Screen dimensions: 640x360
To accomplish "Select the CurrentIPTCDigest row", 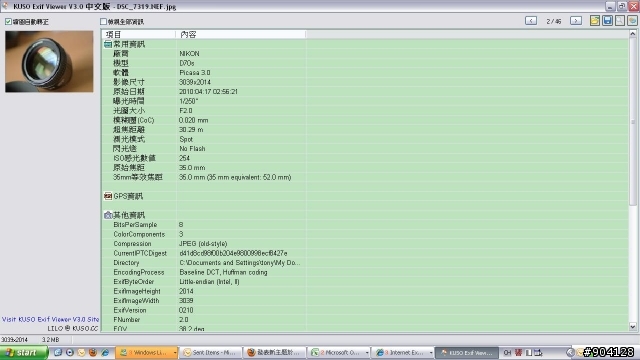I will 365,253.
